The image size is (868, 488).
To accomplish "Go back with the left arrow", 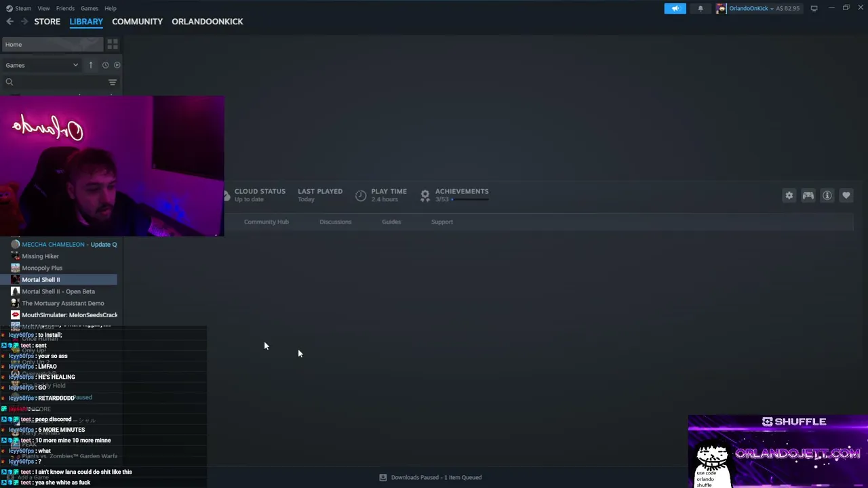I will pos(9,22).
